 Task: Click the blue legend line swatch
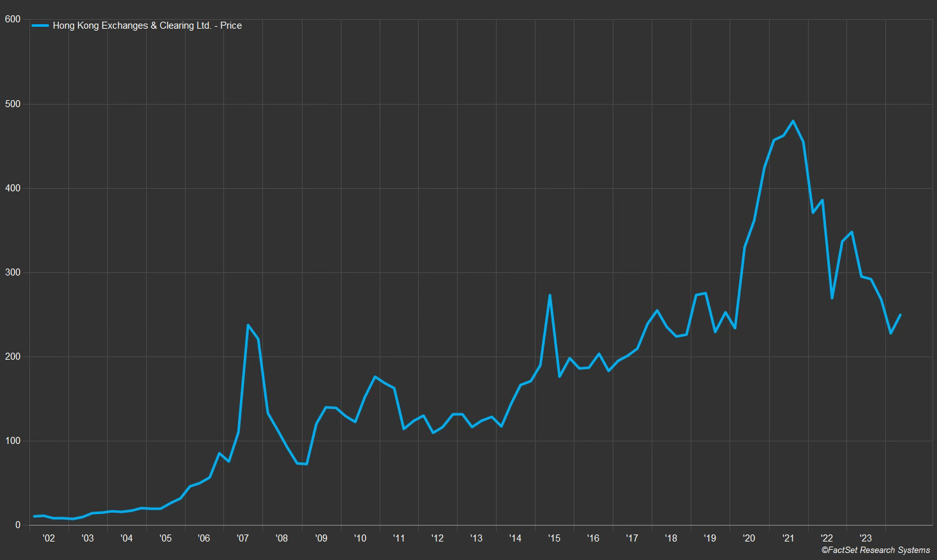[40, 26]
